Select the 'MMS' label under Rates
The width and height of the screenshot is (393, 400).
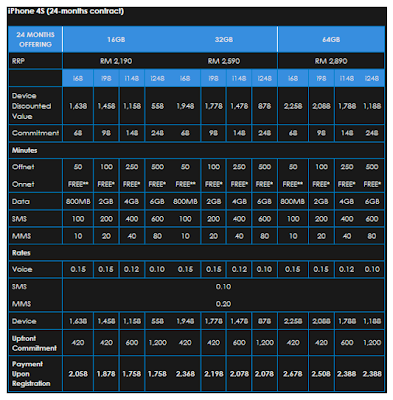(x=21, y=304)
